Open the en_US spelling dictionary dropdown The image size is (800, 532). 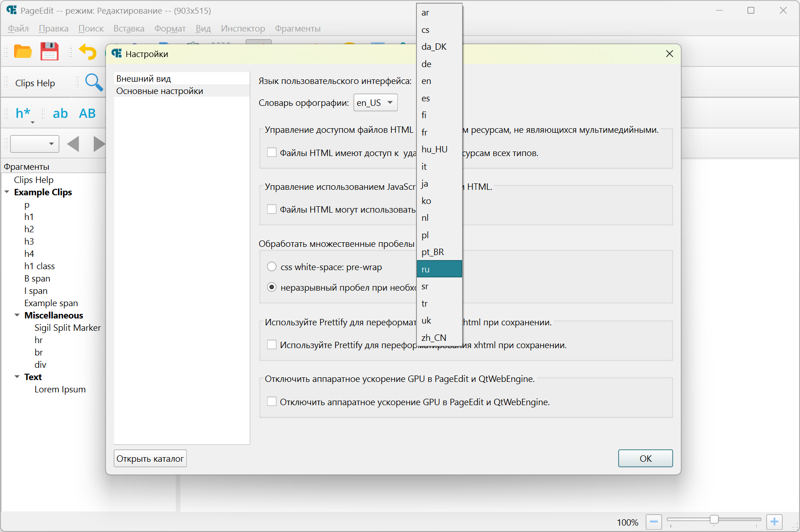[375, 103]
